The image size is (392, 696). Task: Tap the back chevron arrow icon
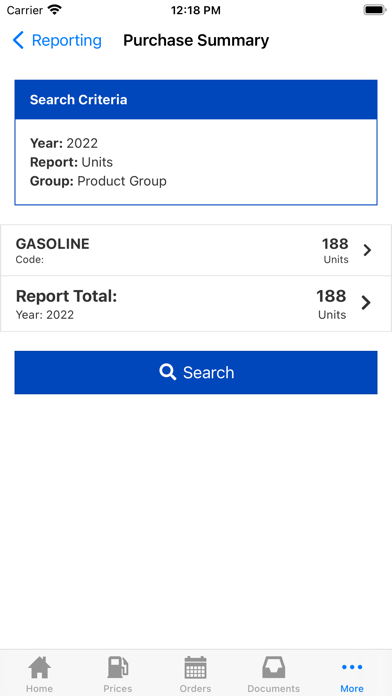click(18, 40)
